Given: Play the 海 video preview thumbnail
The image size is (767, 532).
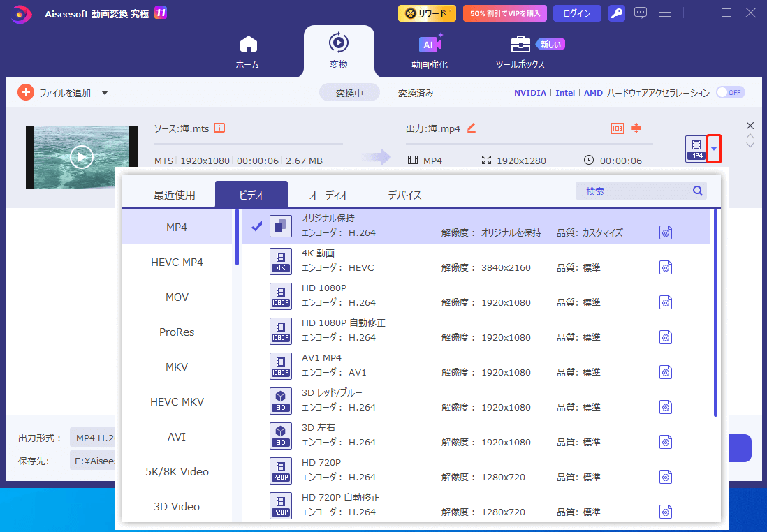Looking at the screenshot, I should coord(82,156).
